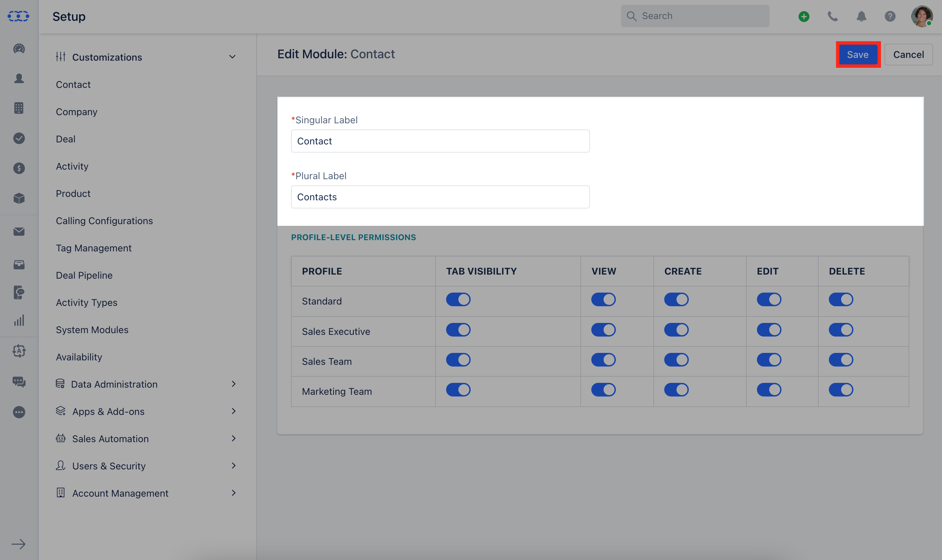Click the Data Administration database icon
This screenshot has width=942, height=560.
coord(60,384)
